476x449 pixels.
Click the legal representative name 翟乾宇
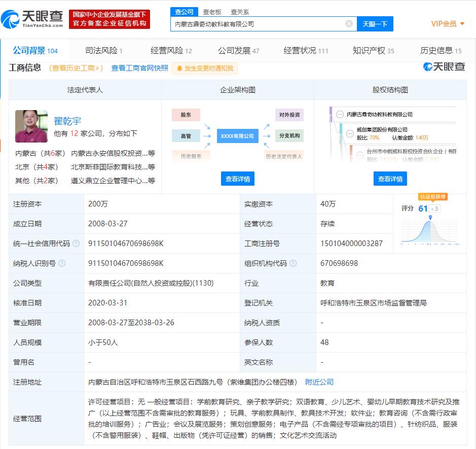pyautogui.click(x=67, y=121)
